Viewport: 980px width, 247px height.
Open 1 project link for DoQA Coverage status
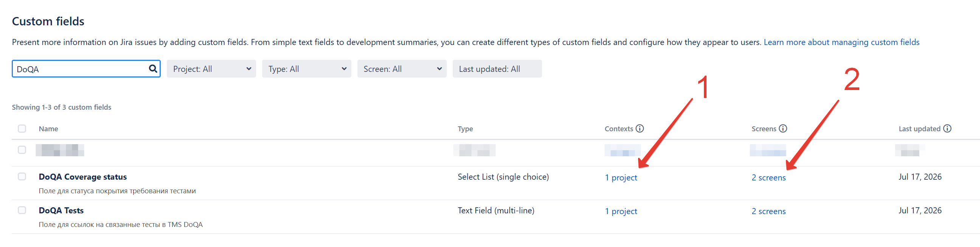621,177
